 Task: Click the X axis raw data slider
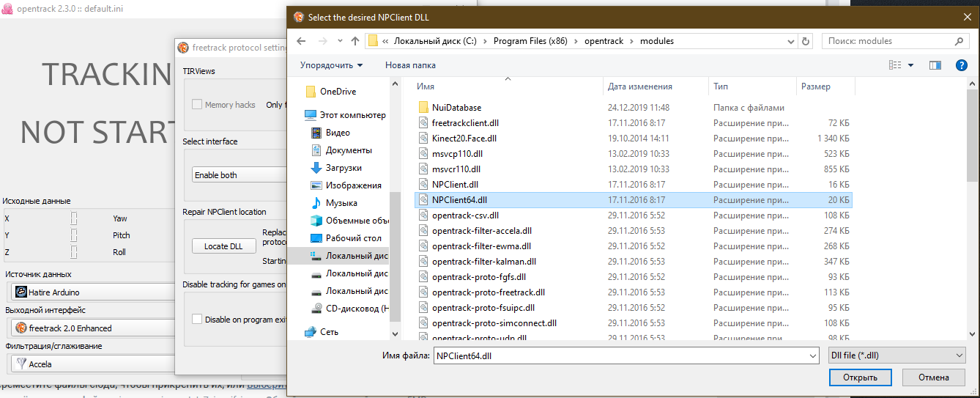pos(74,218)
